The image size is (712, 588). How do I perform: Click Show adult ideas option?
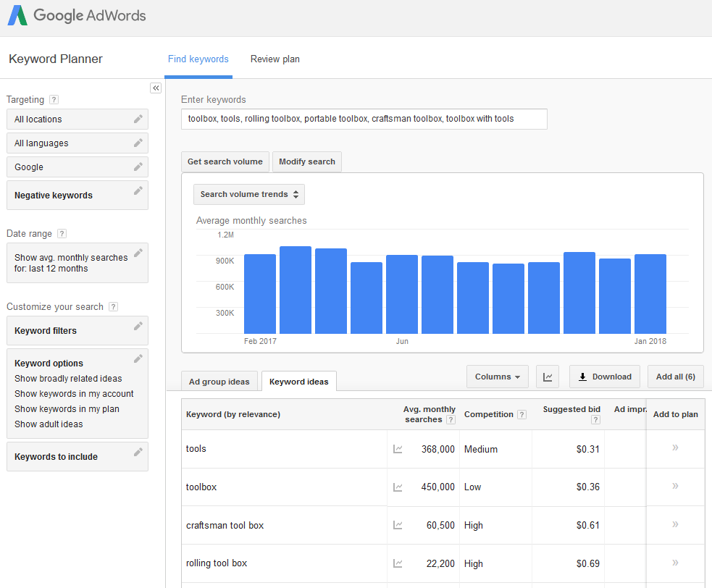[49, 424]
